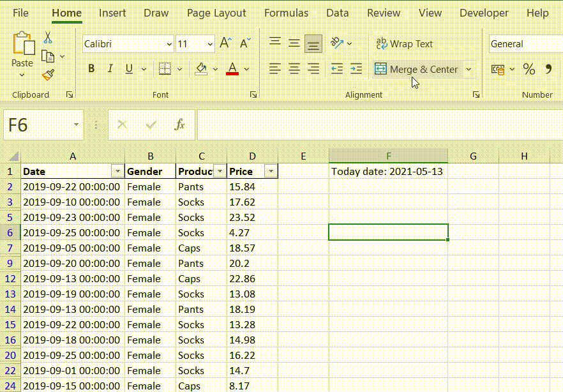Image resolution: width=563 pixels, height=392 pixels.
Task: Click the Increase Indent icon
Action: (x=356, y=69)
